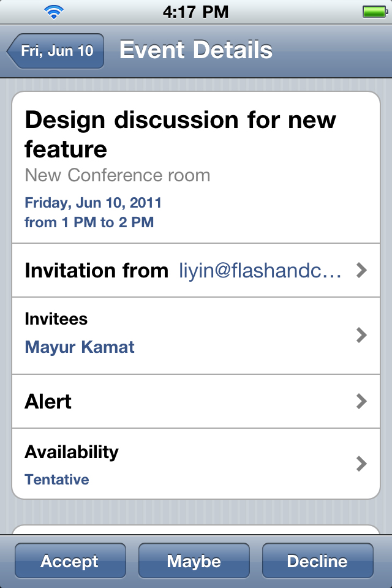
Task: Open the Invitation from chevron arrow
Action: click(x=361, y=270)
